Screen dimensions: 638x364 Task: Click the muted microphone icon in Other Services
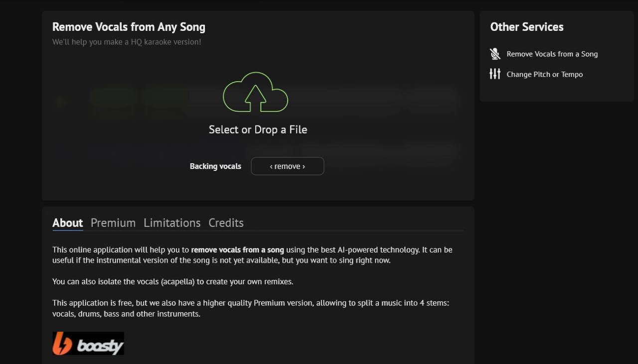pos(495,54)
